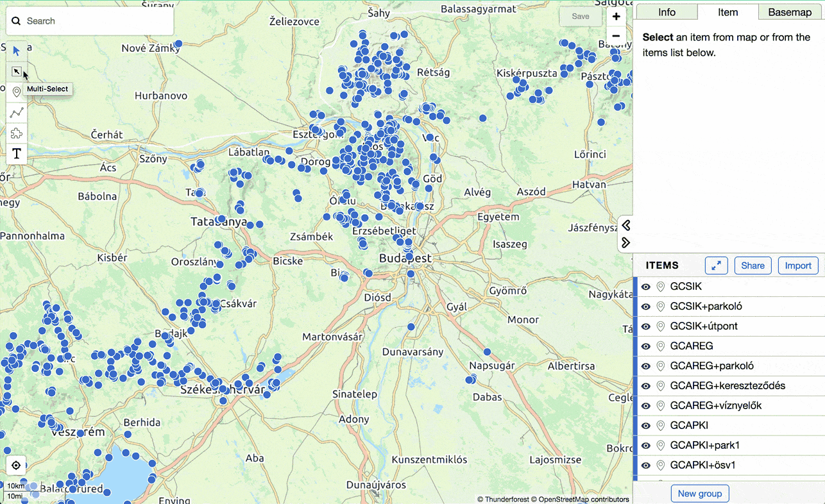
Task: Click the Share button
Action: 753,265
